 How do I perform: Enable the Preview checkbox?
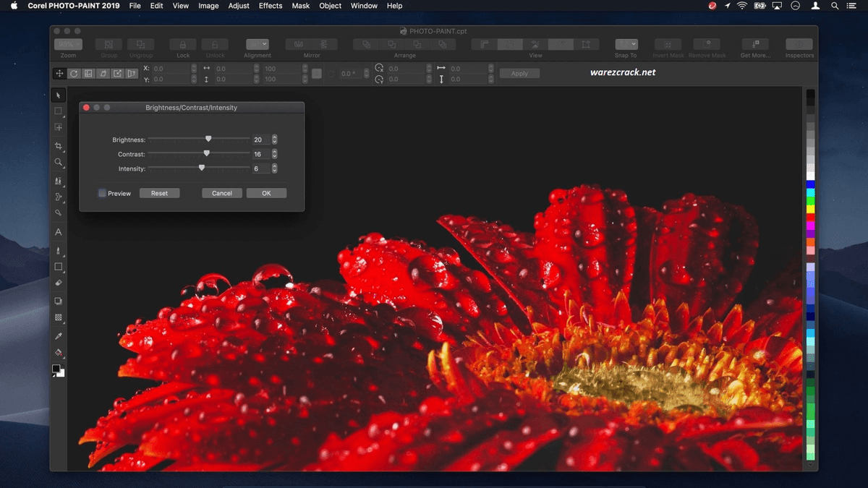tap(102, 193)
